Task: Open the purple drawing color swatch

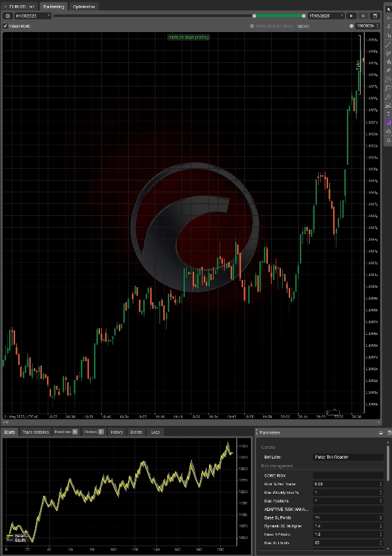Action: pyautogui.click(x=389, y=122)
